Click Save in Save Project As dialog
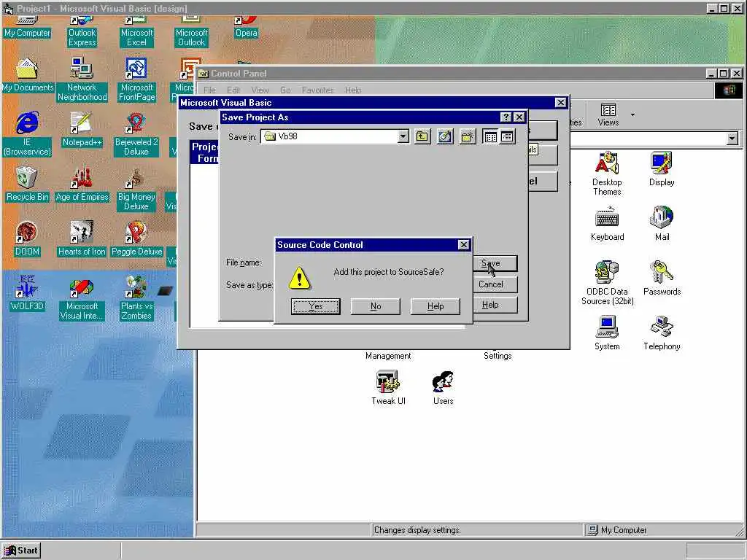 (x=495, y=263)
